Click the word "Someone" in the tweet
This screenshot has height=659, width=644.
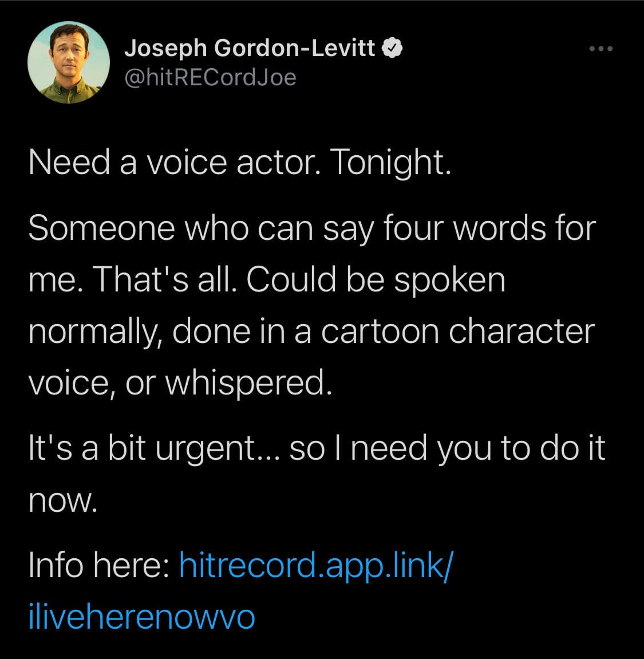click(x=101, y=228)
